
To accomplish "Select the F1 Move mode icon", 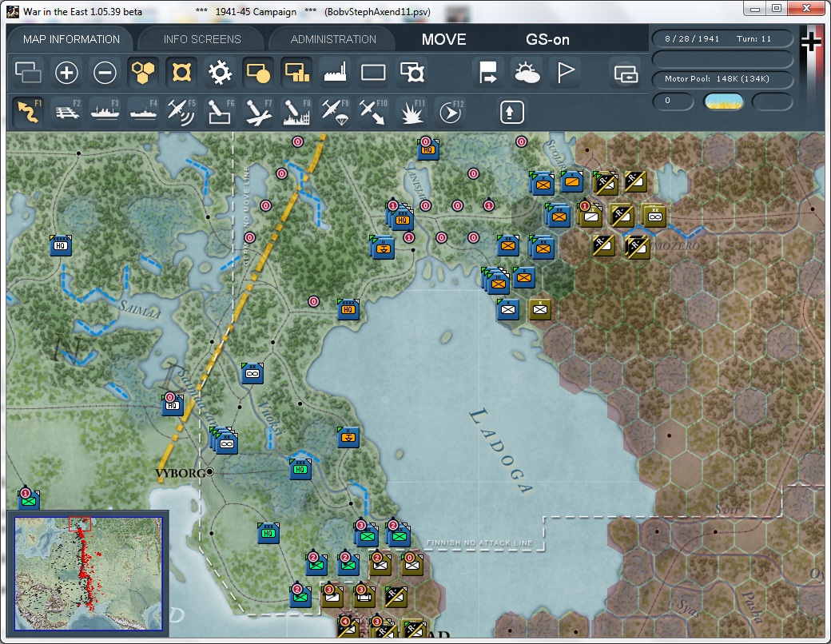I will click(x=28, y=112).
